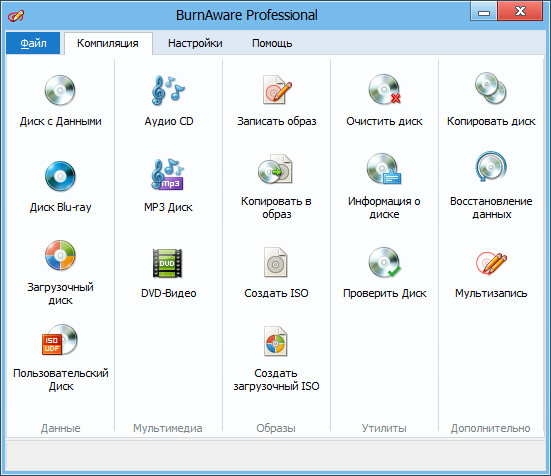Click the Диск с Данными label
The image size is (551, 476).
(x=60, y=121)
